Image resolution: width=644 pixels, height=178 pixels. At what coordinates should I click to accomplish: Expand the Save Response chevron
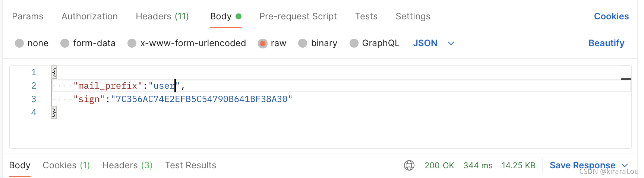tap(625, 165)
